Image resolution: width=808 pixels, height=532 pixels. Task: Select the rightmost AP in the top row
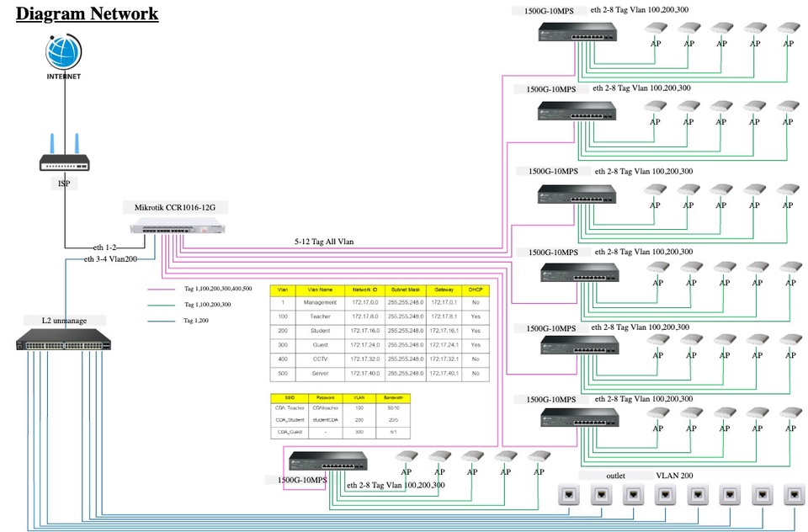(787, 29)
